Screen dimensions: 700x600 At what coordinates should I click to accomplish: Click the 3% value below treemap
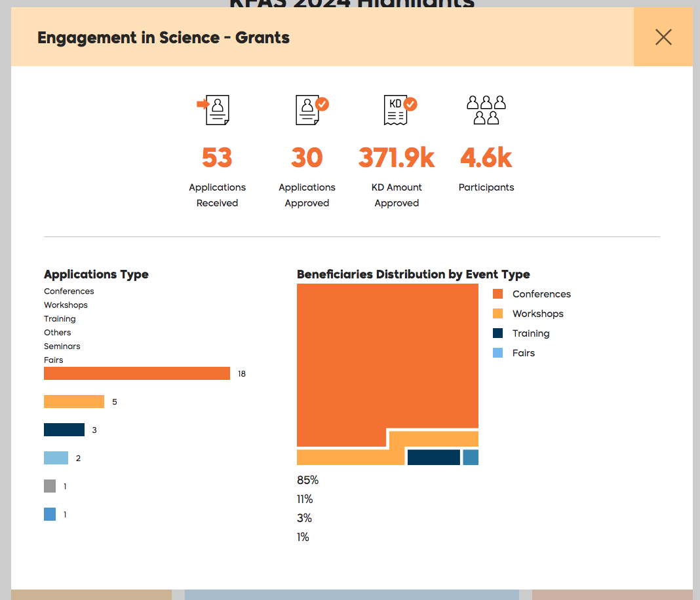click(304, 518)
